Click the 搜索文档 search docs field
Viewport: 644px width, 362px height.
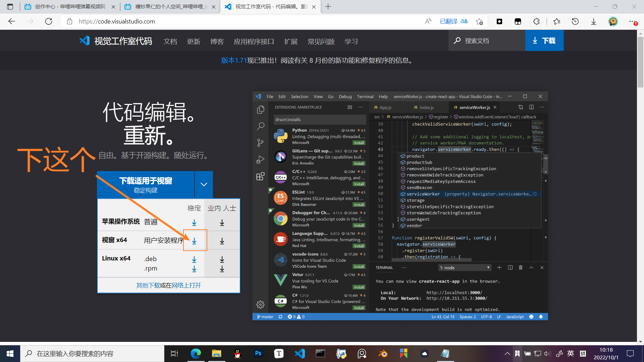[487, 41]
